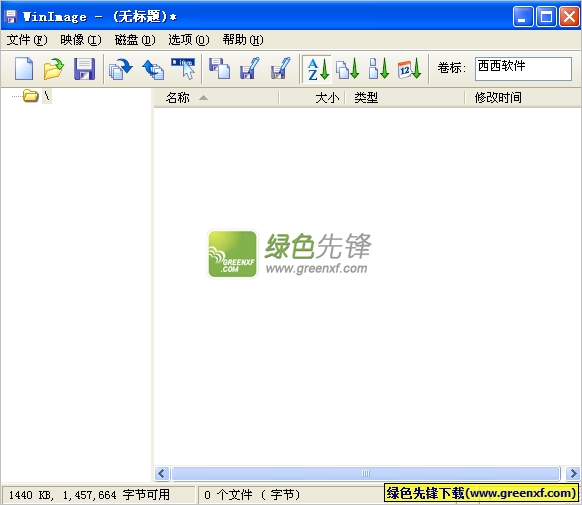Maximize the WinImage window
The height and width of the screenshot is (505, 582).
point(546,17)
